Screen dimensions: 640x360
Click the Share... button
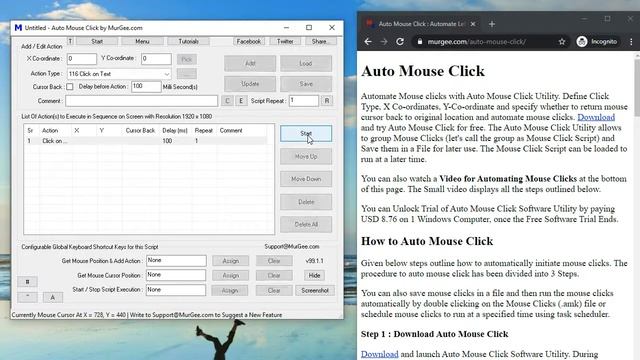[x=320, y=41]
